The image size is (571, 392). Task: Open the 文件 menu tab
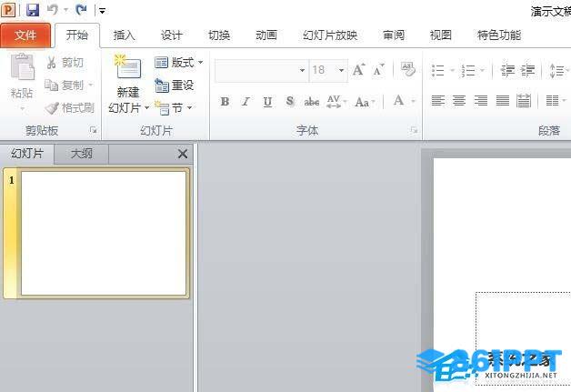[25, 35]
